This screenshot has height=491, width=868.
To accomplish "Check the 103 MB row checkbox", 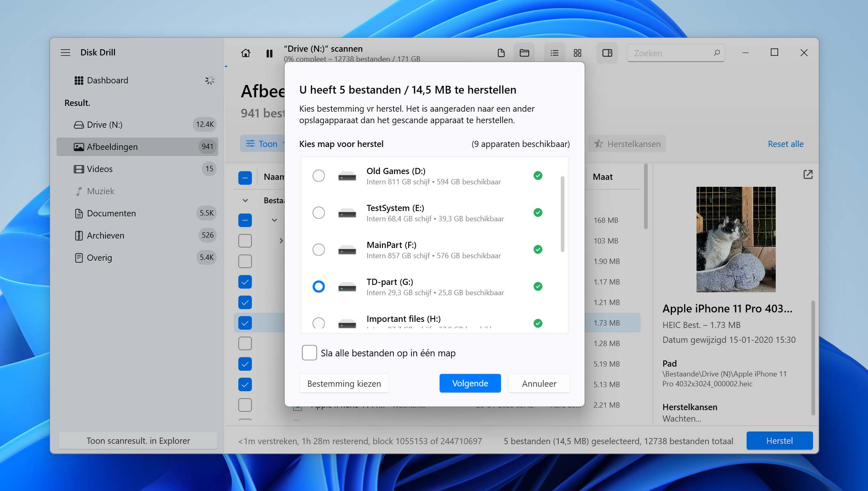I will [x=245, y=241].
